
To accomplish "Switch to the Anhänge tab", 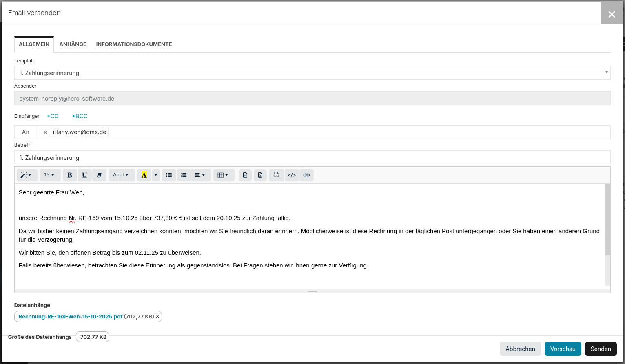I will tap(73, 44).
